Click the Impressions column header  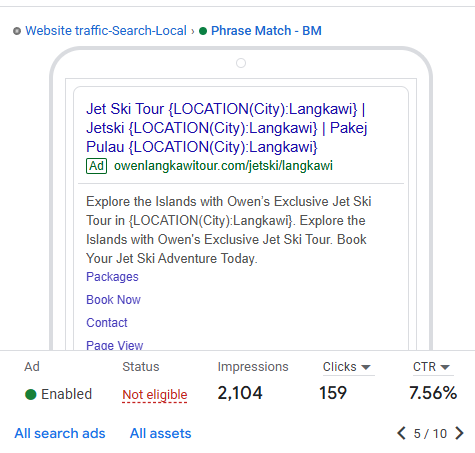click(253, 367)
